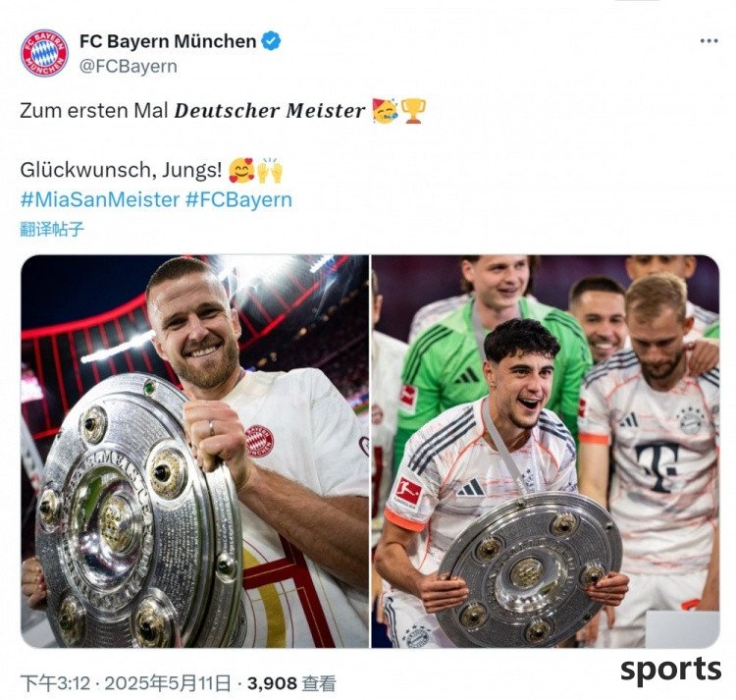Click the Deutscher Meister italic text
The width and height of the screenshot is (736, 700).
(x=270, y=111)
